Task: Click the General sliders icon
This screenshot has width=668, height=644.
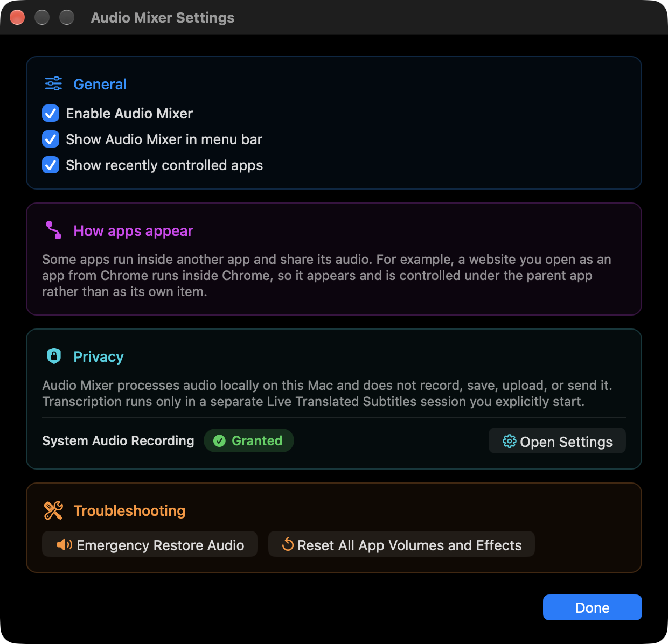Action: 53,83
